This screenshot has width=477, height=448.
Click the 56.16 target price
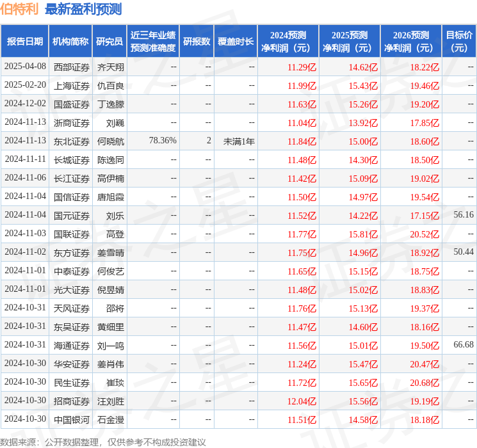coord(464,215)
